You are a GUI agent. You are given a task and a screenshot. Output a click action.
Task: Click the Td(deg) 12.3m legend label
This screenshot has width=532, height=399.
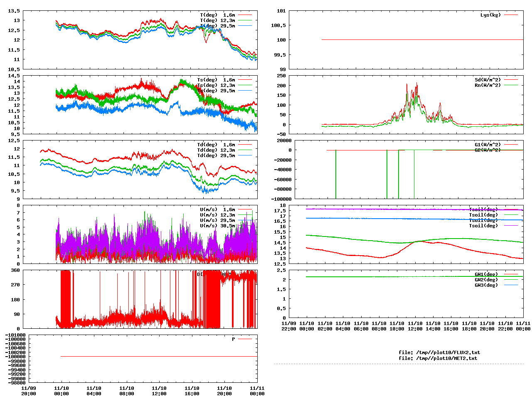click(x=216, y=150)
